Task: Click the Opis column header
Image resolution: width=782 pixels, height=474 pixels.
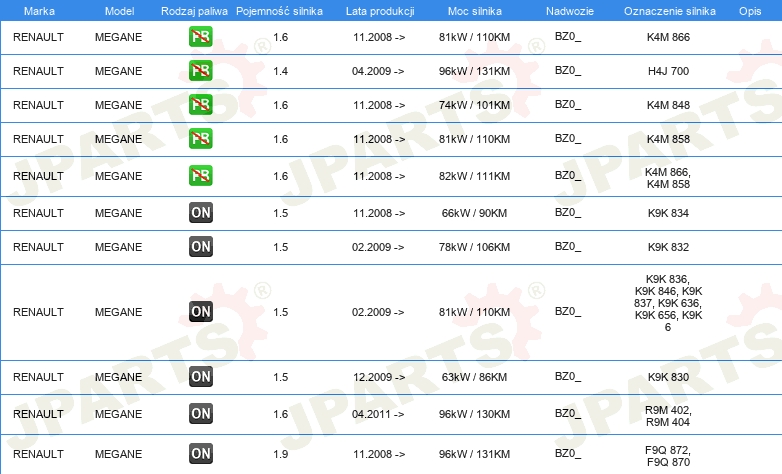Action: click(x=750, y=11)
